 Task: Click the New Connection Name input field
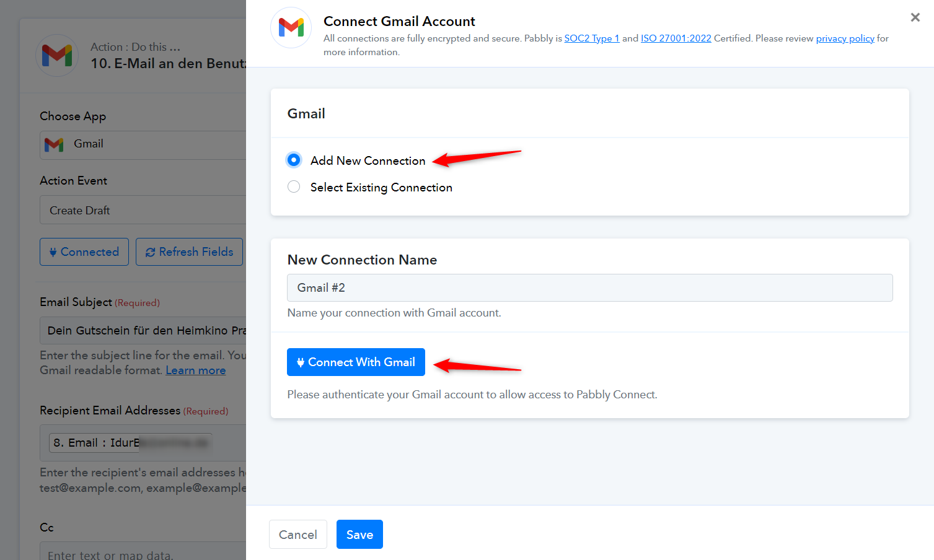point(590,287)
